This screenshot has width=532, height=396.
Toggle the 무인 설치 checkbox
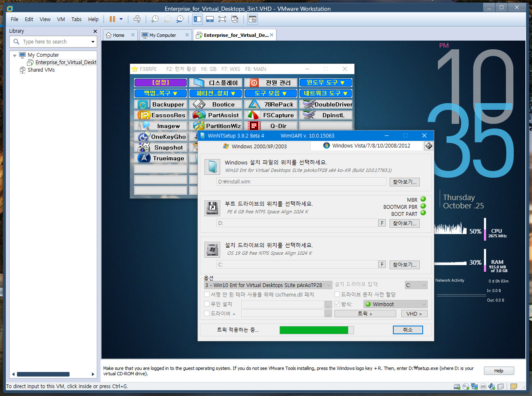click(207, 304)
